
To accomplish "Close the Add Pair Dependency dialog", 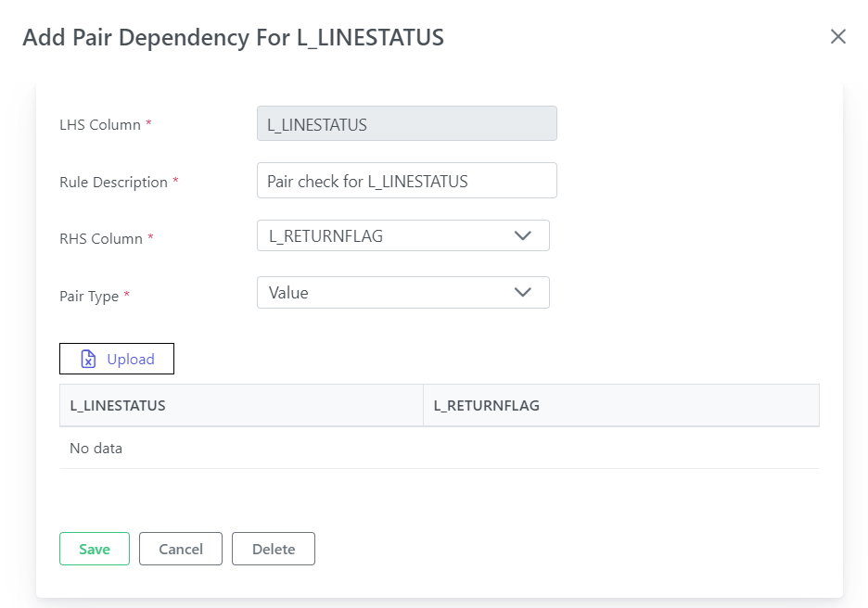I will [x=838, y=36].
